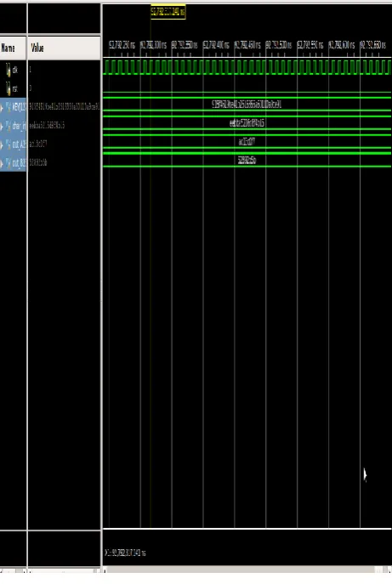Expand the out_A bus signal
Image resolution: width=392 pixels, height=584 pixels.
coord(2,145)
